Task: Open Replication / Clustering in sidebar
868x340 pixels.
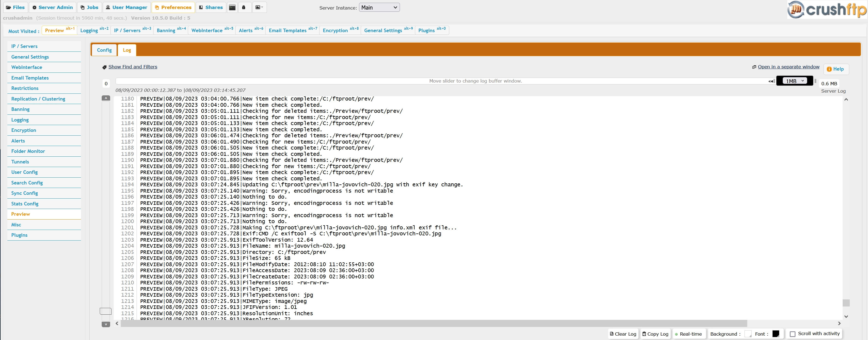Action: [44, 99]
